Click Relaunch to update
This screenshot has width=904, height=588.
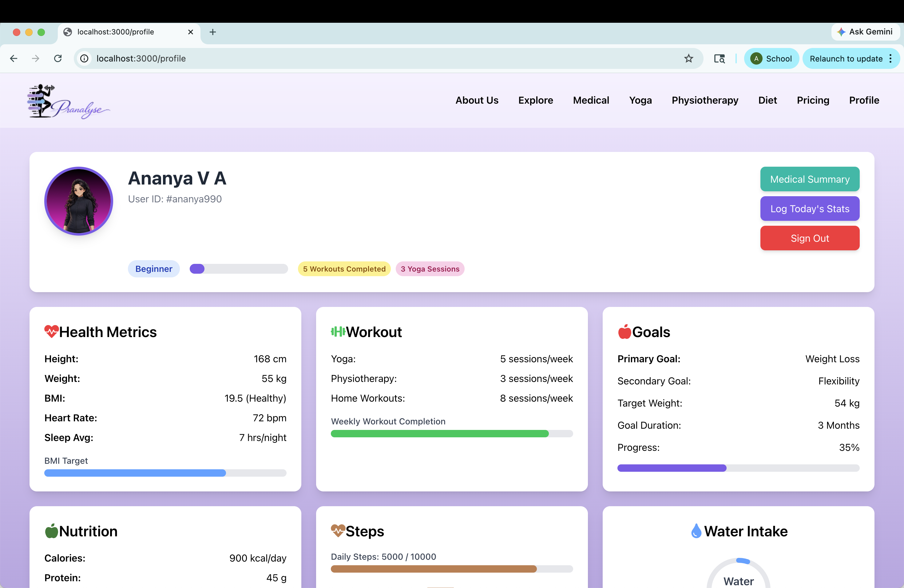tap(846, 58)
